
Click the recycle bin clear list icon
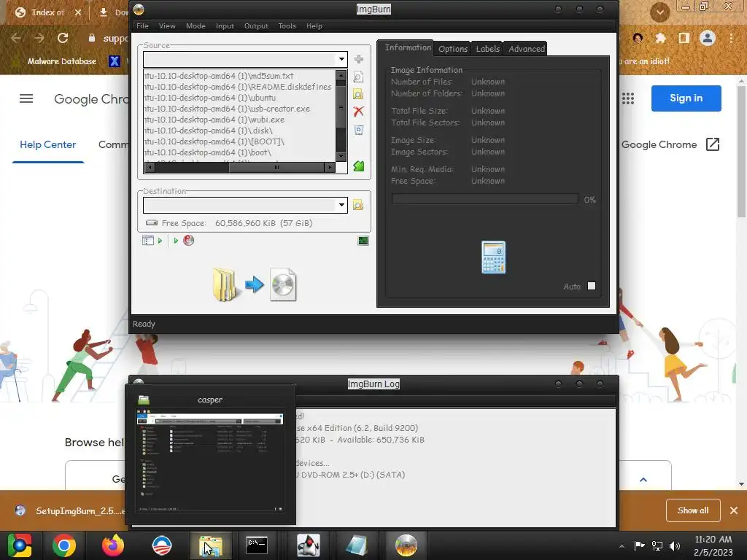[x=359, y=130]
